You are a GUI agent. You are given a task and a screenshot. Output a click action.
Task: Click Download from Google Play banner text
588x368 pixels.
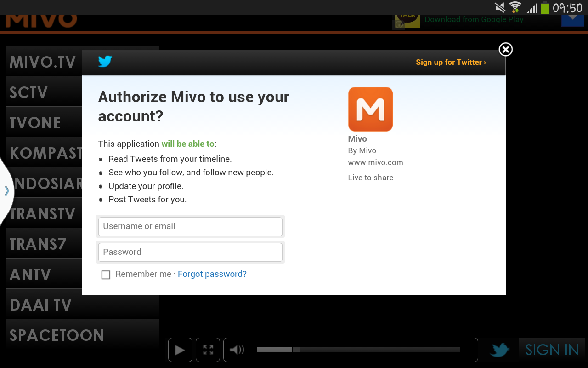(x=474, y=20)
